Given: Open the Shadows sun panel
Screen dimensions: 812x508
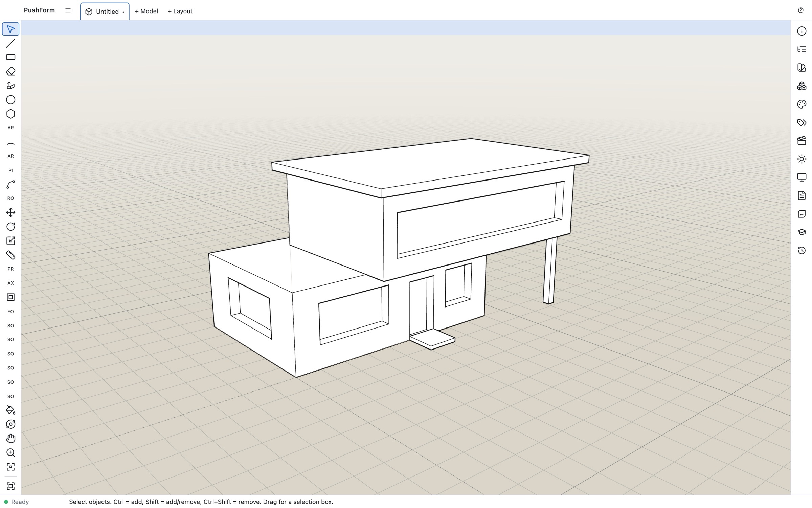Looking at the screenshot, I should coord(802,159).
